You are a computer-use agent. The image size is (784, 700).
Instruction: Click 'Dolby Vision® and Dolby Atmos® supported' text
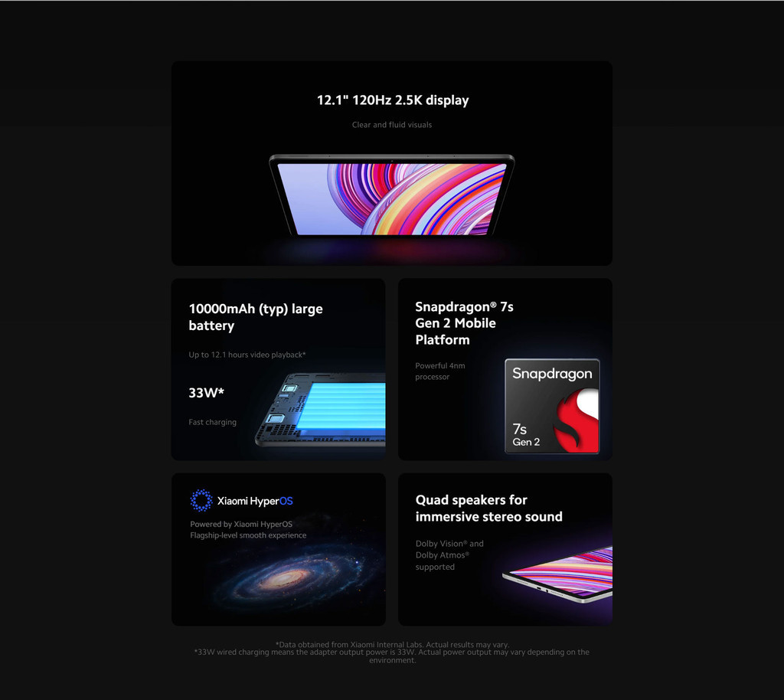click(x=449, y=555)
